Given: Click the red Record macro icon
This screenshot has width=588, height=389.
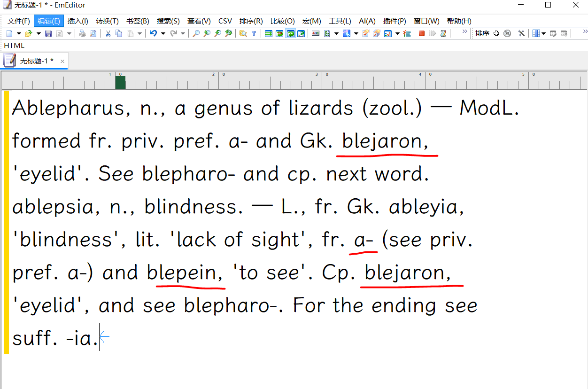Looking at the screenshot, I should pyautogui.click(x=422, y=33).
